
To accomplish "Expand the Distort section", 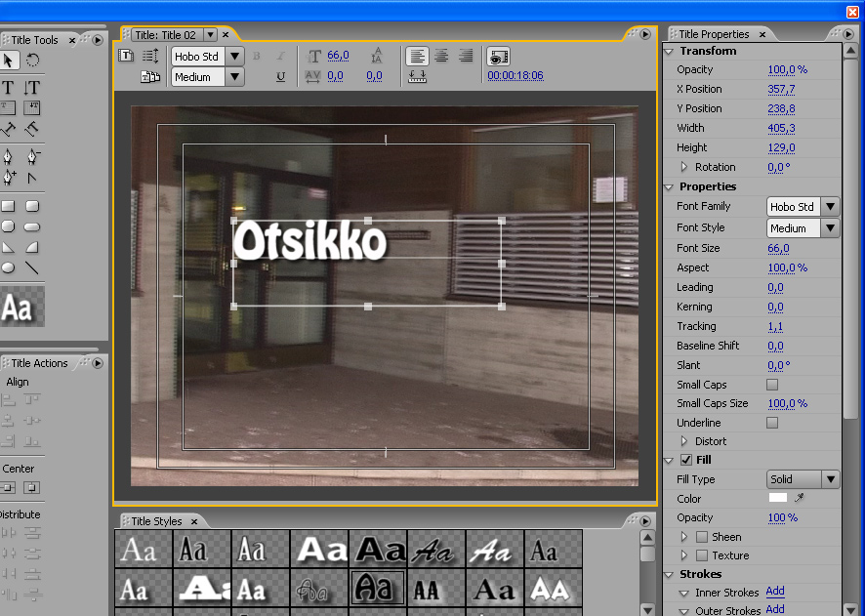I will coord(684,441).
